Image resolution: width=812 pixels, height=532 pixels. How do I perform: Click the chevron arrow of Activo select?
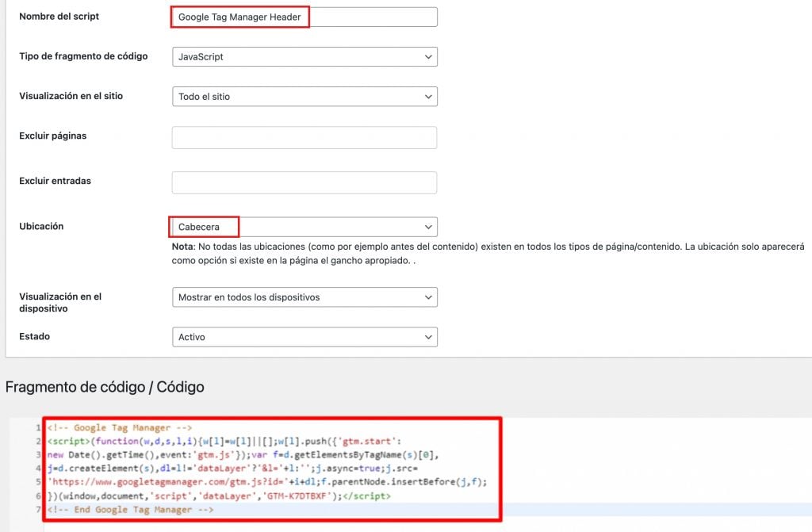(x=428, y=337)
